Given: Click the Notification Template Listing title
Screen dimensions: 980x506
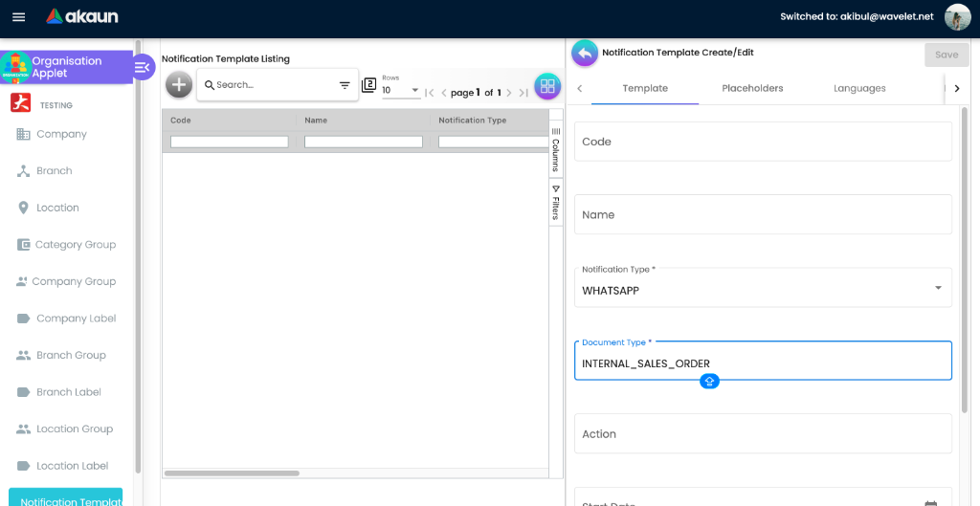Looking at the screenshot, I should [x=226, y=59].
